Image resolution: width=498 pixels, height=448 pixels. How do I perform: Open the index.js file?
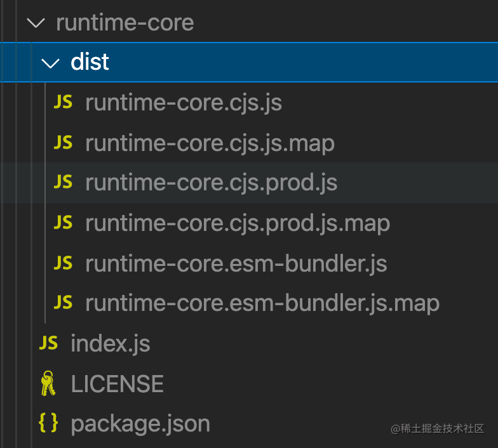[x=111, y=343]
